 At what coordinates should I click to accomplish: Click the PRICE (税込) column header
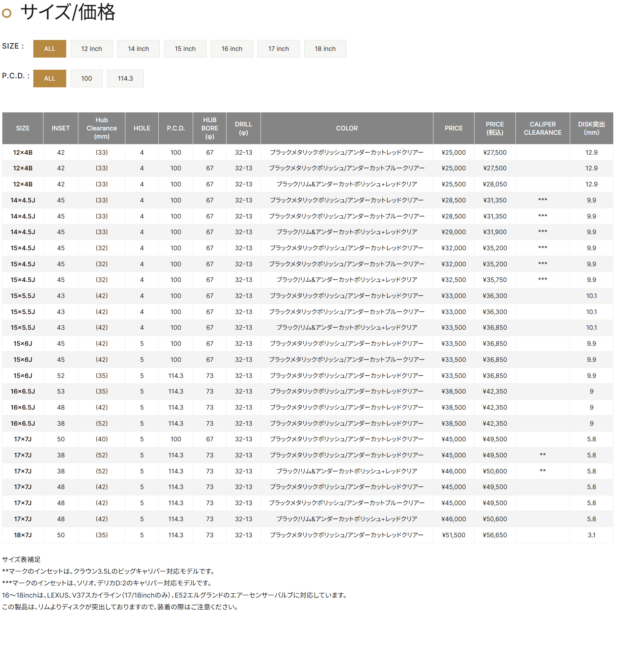click(495, 128)
